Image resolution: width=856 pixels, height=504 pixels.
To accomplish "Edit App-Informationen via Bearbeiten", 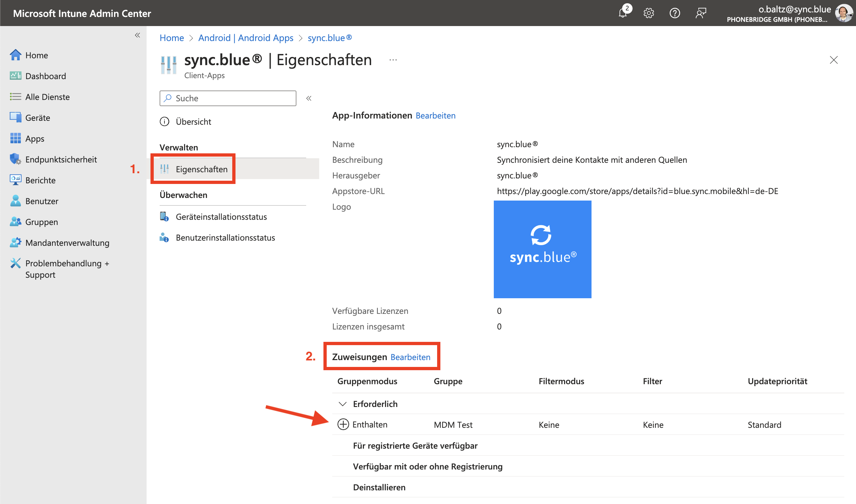I will [x=435, y=116].
